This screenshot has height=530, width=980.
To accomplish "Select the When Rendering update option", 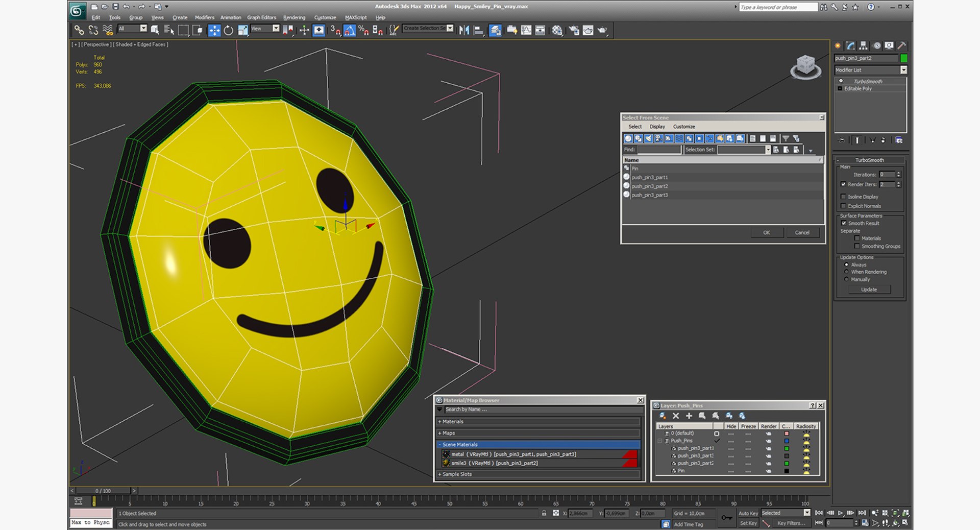I will (846, 272).
